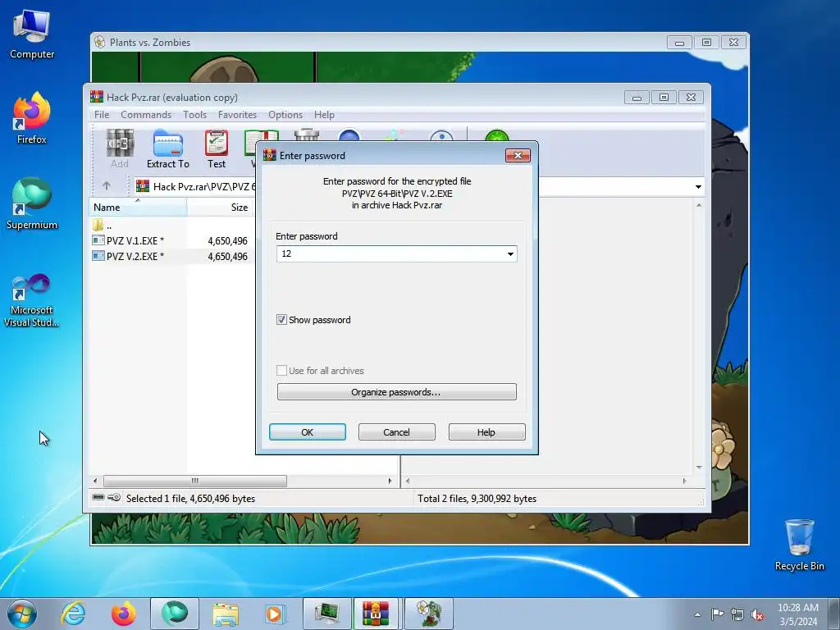Screen dimensions: 840x630
Task: Launch Supermium from the desktop
Action: point(32,204)
